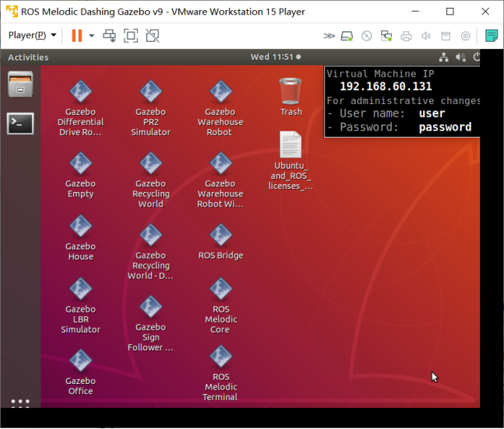Click the Trash desktop icon

pos(291,97)
